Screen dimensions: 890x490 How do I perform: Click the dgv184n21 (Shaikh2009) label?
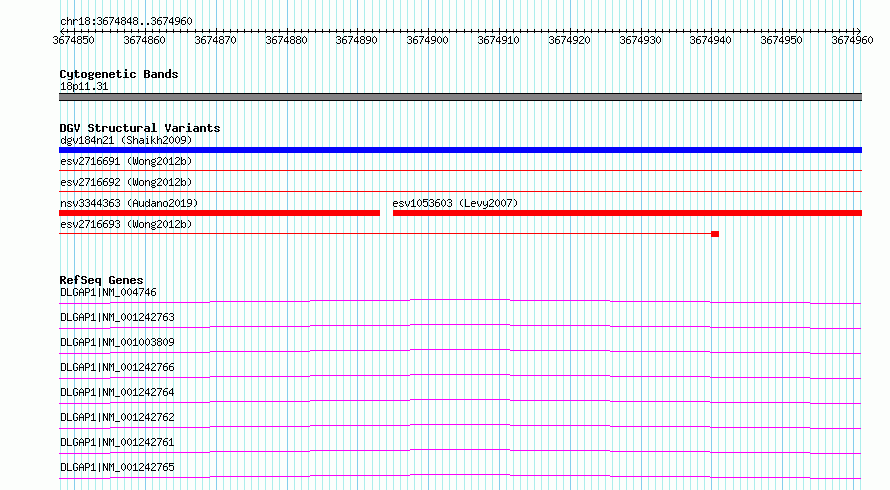click(126, 140)
